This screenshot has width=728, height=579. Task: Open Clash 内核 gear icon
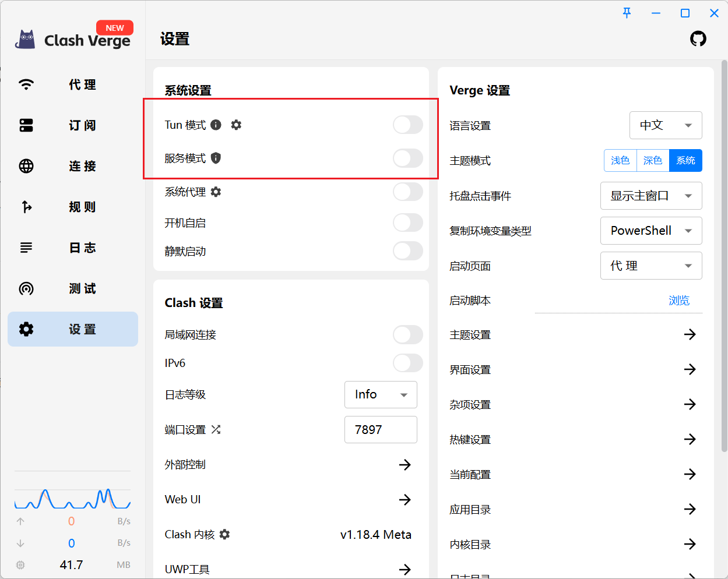pyautogui.click(x=224, y=534)
